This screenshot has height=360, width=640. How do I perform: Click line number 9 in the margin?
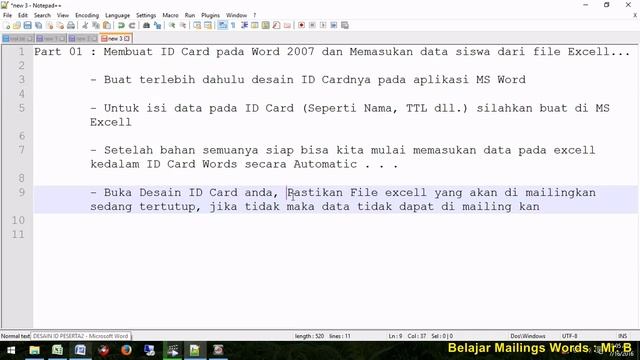pos(21,192)
